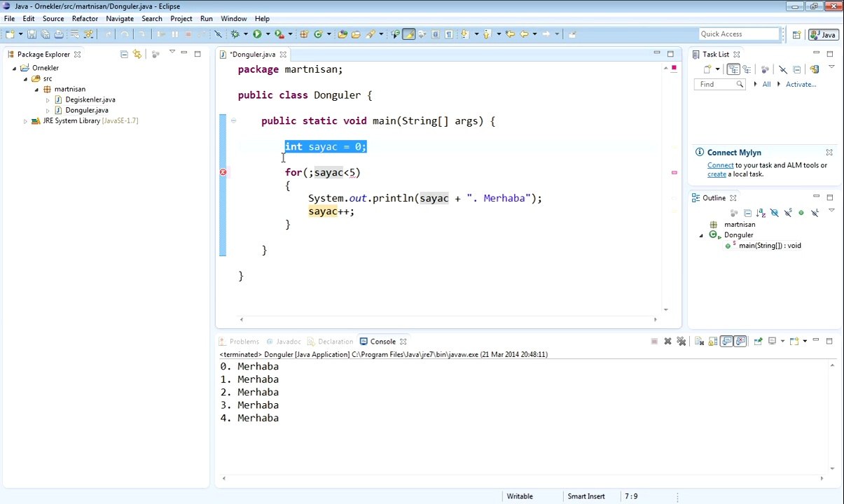Click the All filter link in Task List
Image resolution: width=844 pixels, height=504 pixels.
pyautogui.click(x=766, y=84)
